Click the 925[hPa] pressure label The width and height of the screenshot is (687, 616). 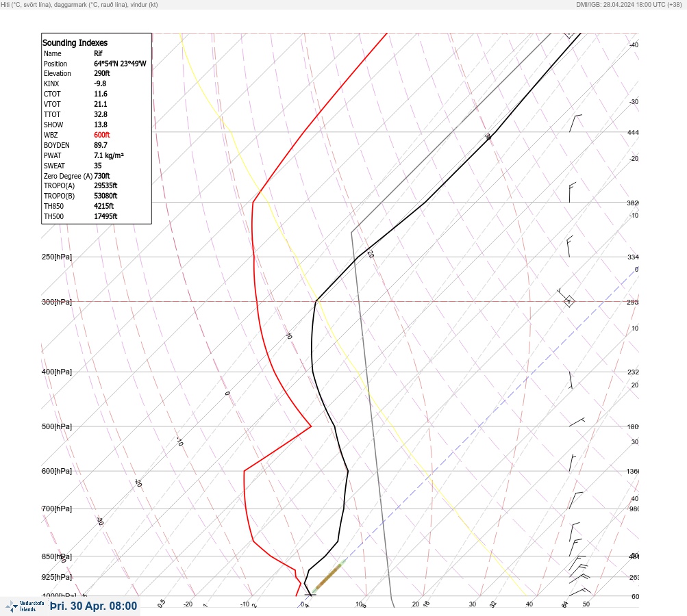(x=57, y=577)
